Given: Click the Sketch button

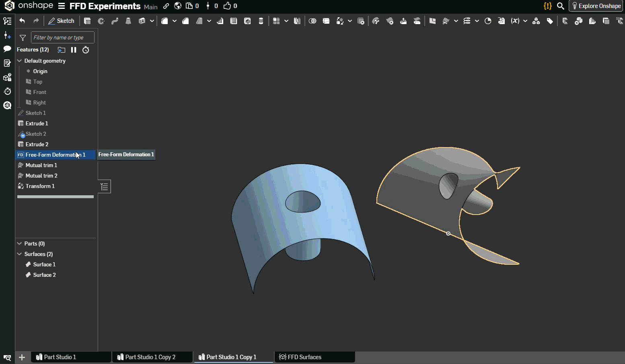Looking at the screenshot, I should pos(61,21).
